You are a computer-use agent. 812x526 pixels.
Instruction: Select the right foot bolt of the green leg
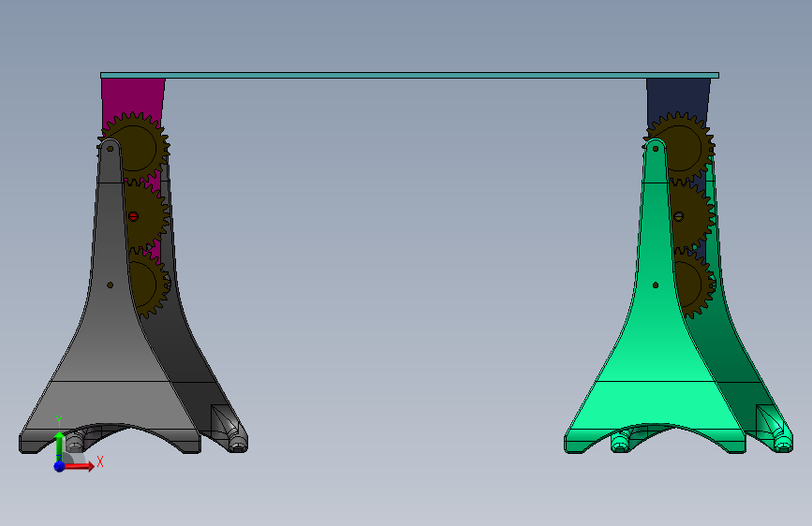click(x=782, y=443)
